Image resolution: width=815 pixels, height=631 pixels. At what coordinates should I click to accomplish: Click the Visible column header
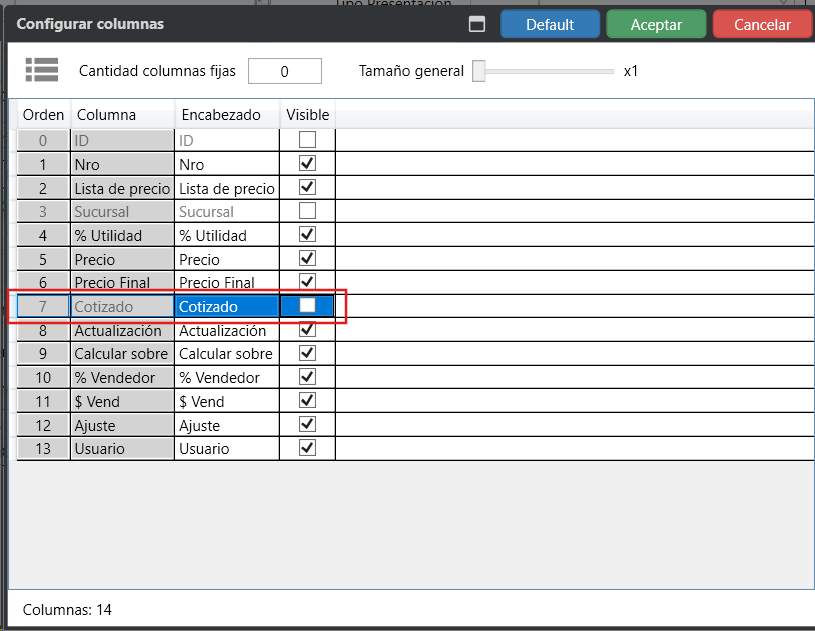307,115
